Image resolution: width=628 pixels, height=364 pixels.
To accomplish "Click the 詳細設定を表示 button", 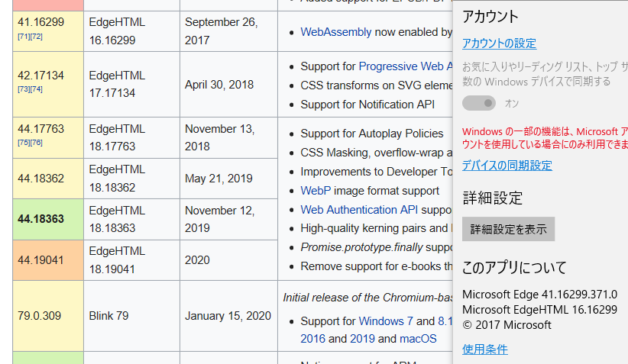I will click(x=508, y=229).
